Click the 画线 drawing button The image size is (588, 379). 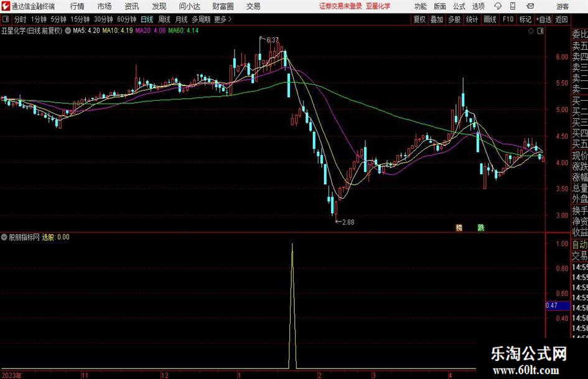[x=490, y=19]
